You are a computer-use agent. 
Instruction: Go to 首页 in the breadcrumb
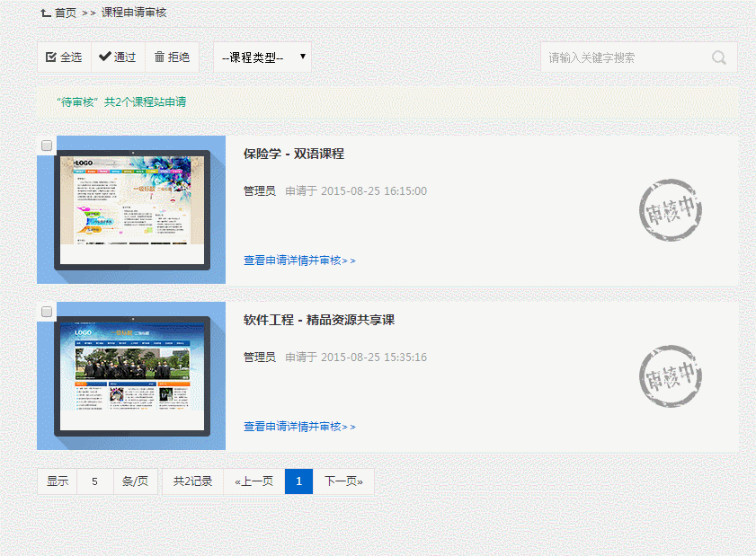[x=65, y=13]
